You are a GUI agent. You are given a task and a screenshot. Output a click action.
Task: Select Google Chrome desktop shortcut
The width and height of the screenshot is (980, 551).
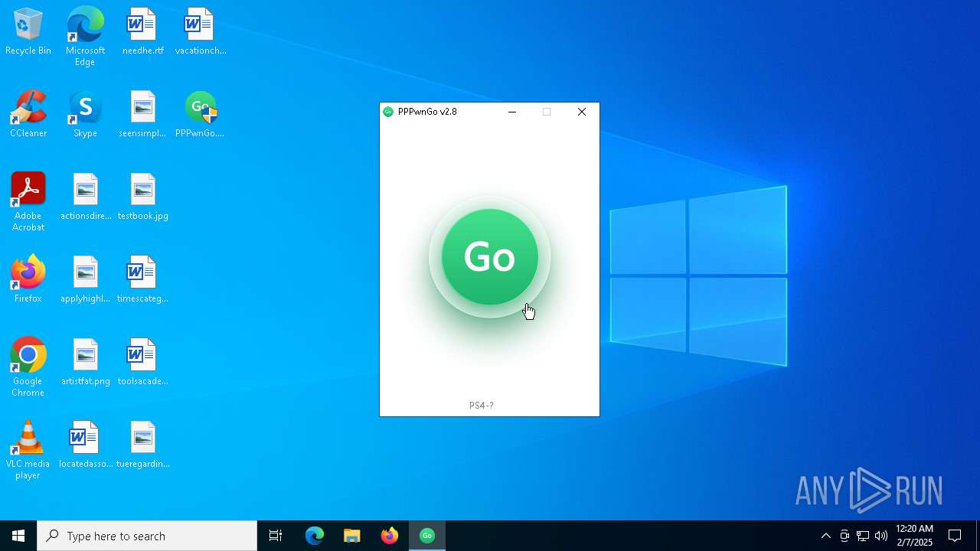click(28, 367)
